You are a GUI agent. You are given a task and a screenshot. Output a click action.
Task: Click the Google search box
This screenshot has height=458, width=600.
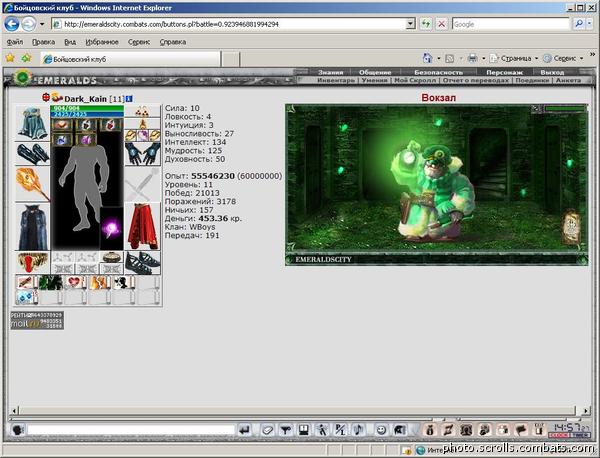(511, 24)
